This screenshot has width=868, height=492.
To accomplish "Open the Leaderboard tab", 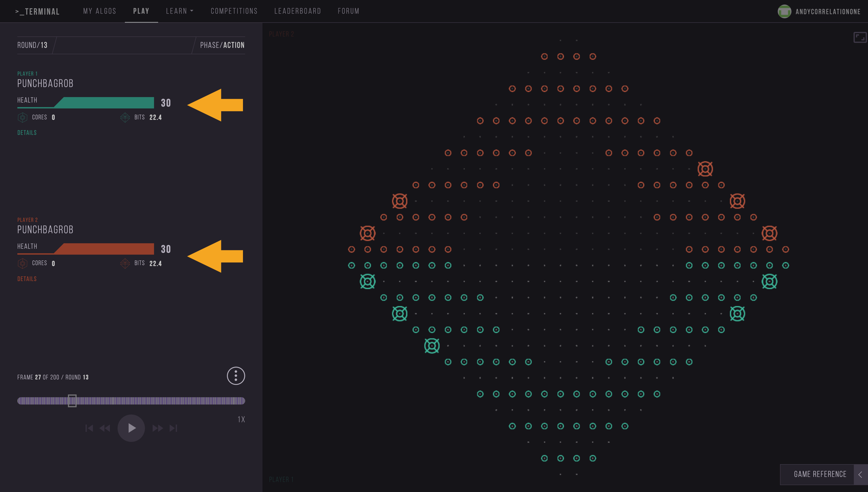I will click(x=298, y=11).
